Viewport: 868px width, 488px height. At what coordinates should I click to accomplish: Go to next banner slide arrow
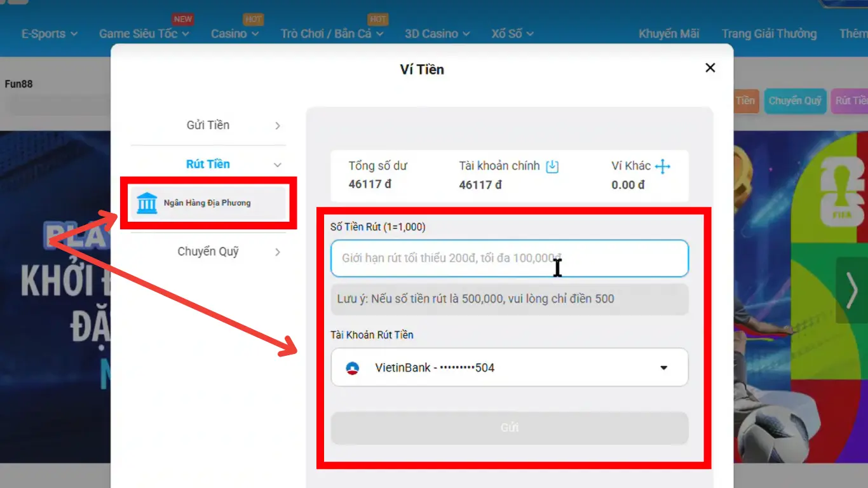tap(851, 290)
